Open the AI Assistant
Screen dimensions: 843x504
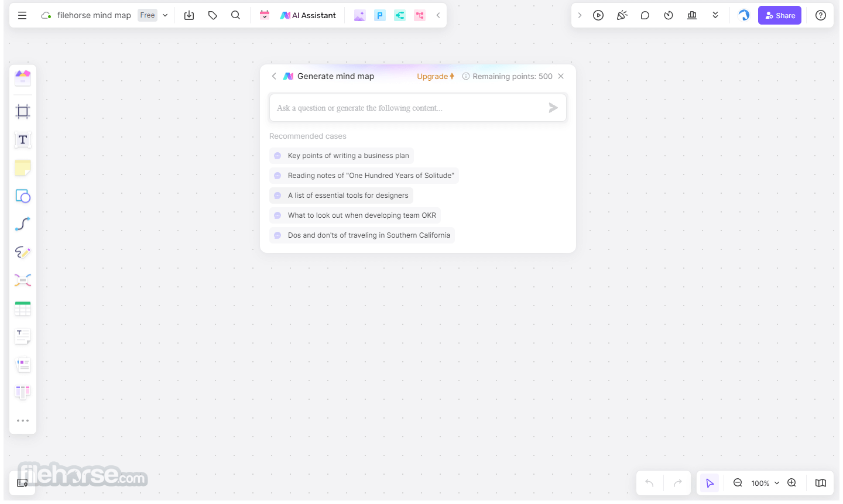coord(309,15)
